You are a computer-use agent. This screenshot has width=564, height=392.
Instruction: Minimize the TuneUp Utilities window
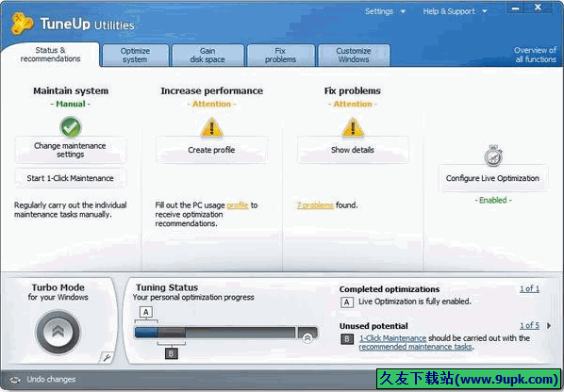click(516, 8)
